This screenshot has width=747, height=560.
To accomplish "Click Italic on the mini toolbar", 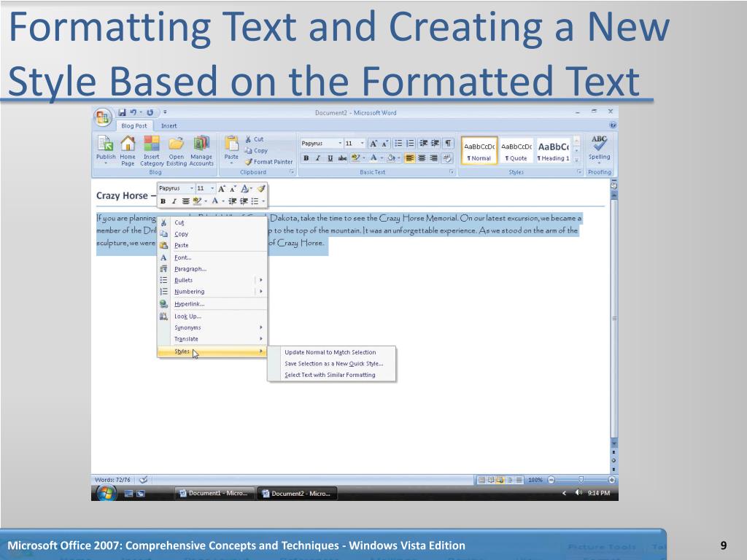I will [x=174, y=201].
